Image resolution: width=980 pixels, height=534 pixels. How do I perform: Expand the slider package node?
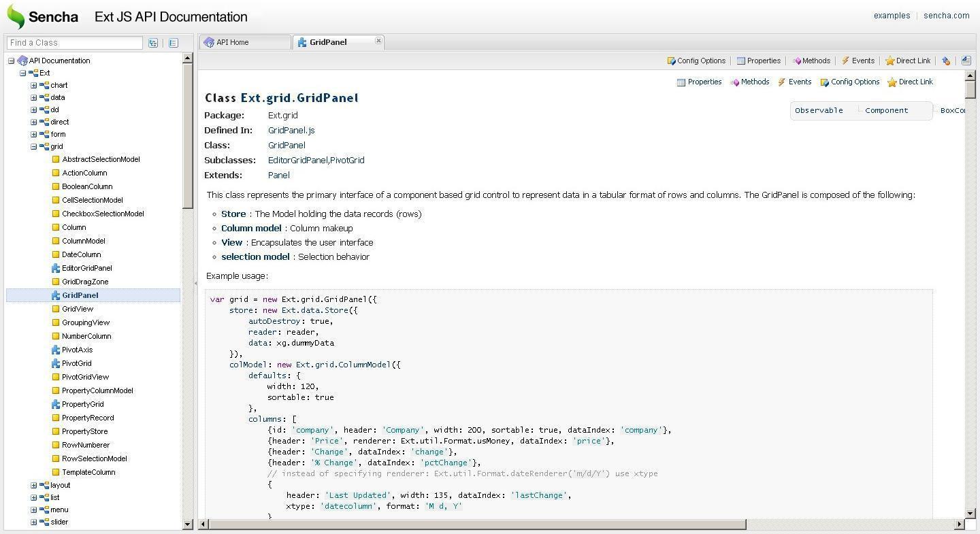[33, 522]
